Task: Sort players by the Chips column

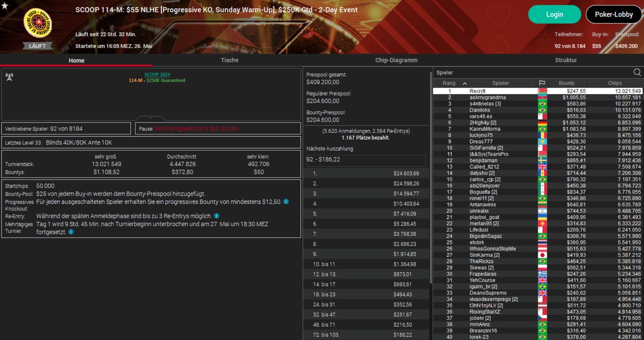Action: (615, 83)
